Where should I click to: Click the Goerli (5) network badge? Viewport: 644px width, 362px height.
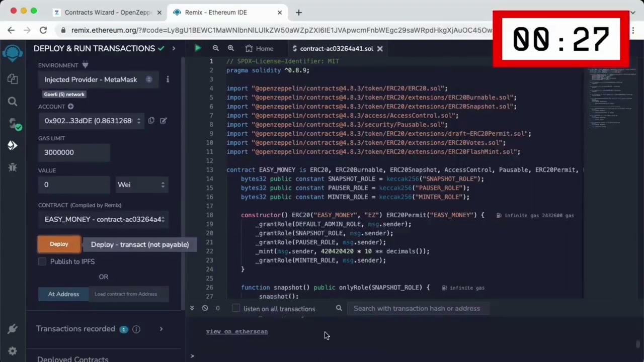(64, 94)
